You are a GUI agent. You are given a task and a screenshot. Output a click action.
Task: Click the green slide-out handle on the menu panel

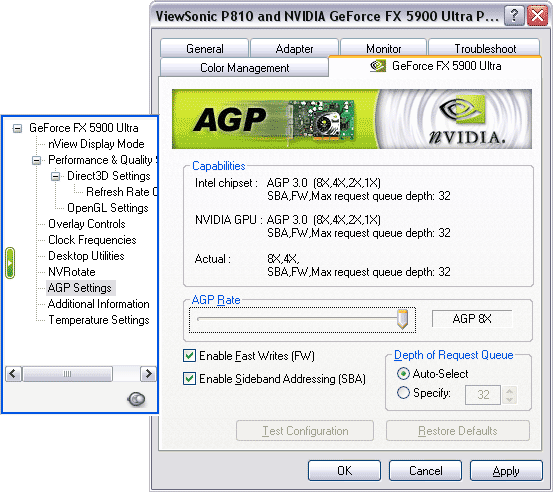[10, 263]
